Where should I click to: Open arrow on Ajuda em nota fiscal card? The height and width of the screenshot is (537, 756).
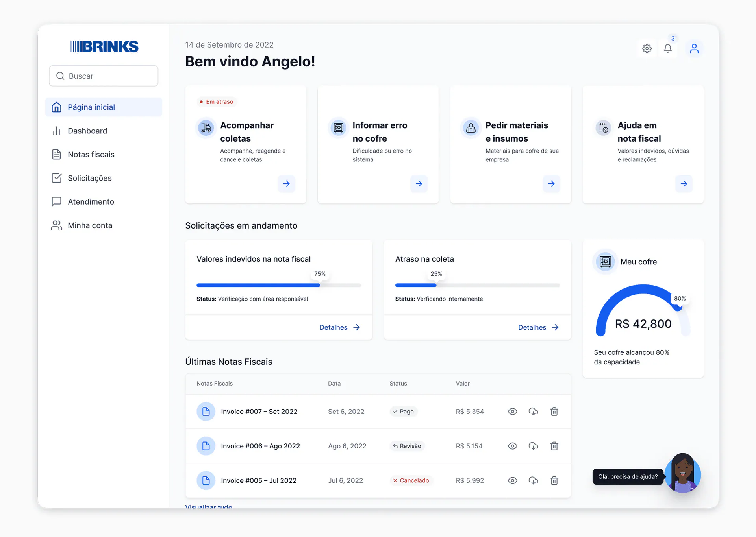pos(684,184)
